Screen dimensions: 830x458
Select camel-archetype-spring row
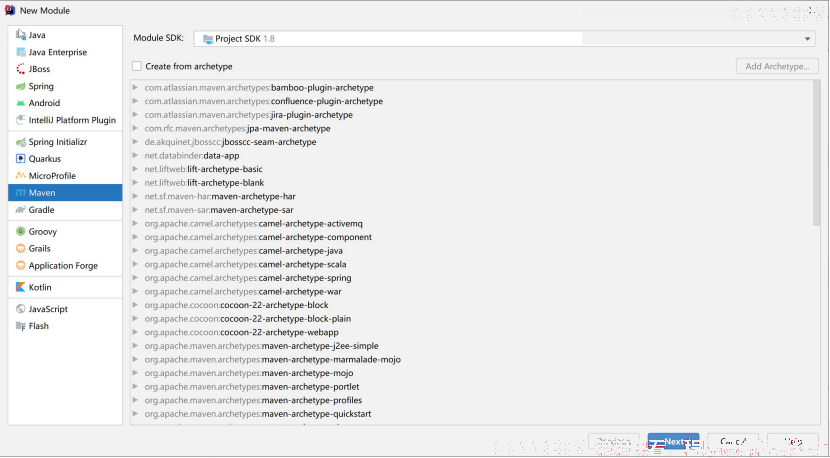point(471,278)
